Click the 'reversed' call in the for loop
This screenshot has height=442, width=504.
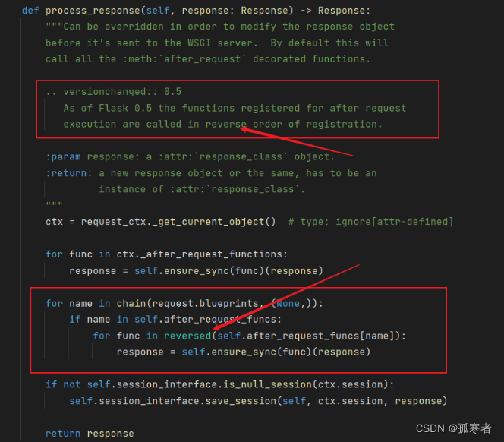(187, 336)
